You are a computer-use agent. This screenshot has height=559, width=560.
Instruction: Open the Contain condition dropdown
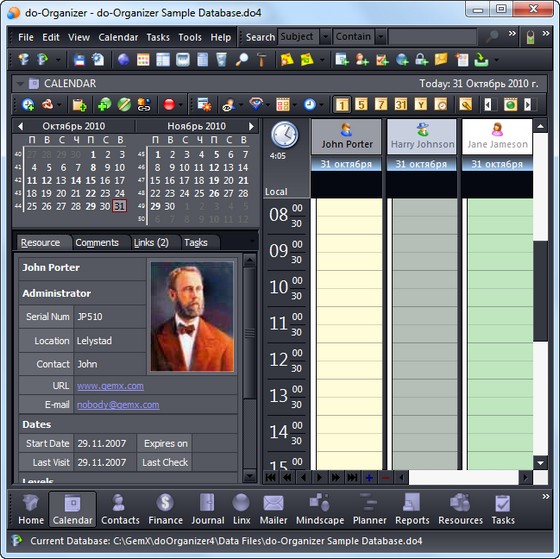tap(381, 37)
